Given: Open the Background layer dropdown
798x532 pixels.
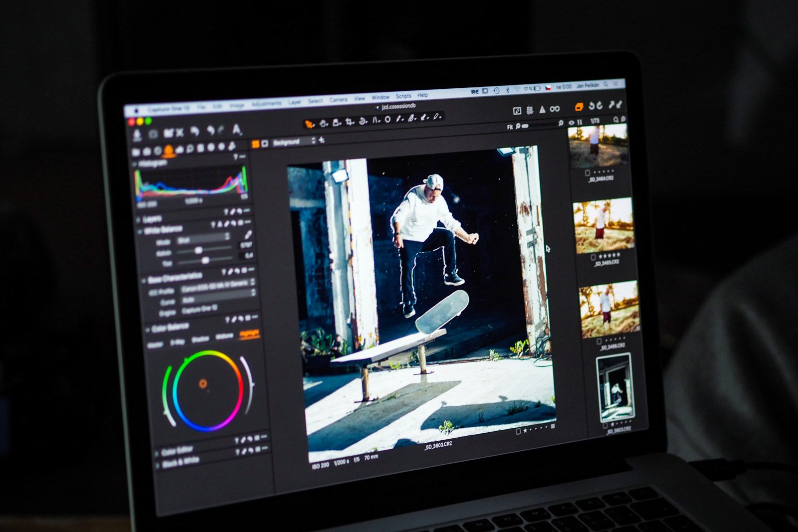Looking at the screenshot, I should [294, 142].
